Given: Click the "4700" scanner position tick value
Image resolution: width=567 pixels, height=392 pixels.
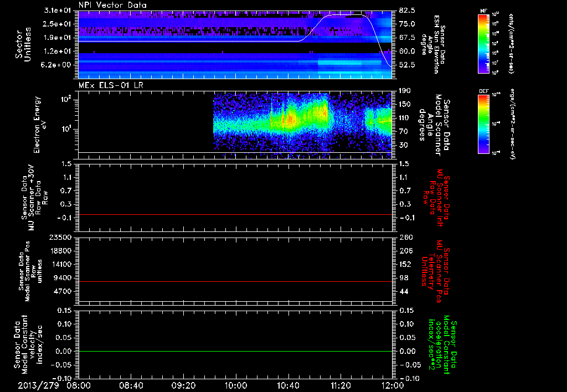Looking at the screenshot, I should click(x=63, y=291).
